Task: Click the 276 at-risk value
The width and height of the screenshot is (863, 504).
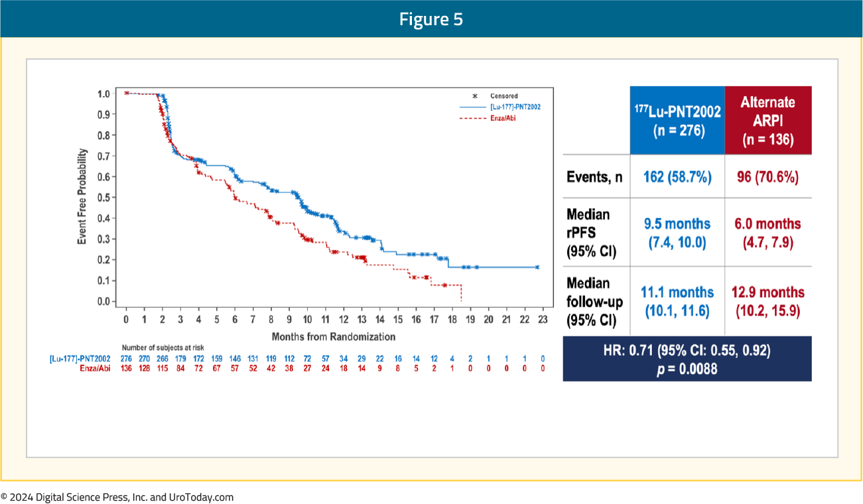Action: (126, 358)
